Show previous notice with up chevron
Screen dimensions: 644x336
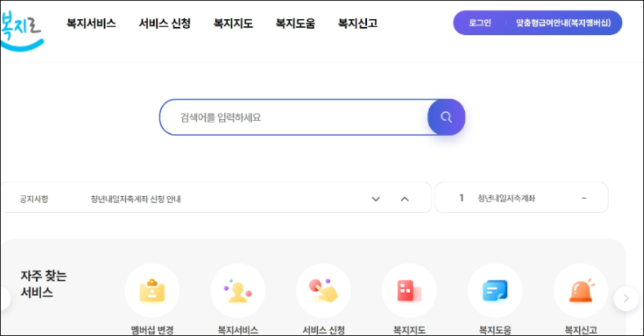click(404, 199)
